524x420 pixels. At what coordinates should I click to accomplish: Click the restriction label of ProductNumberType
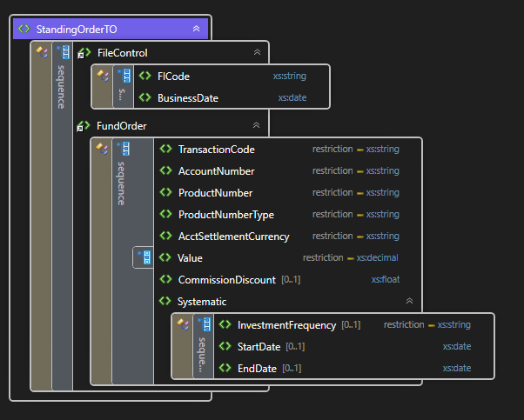(x=333, y=215)
